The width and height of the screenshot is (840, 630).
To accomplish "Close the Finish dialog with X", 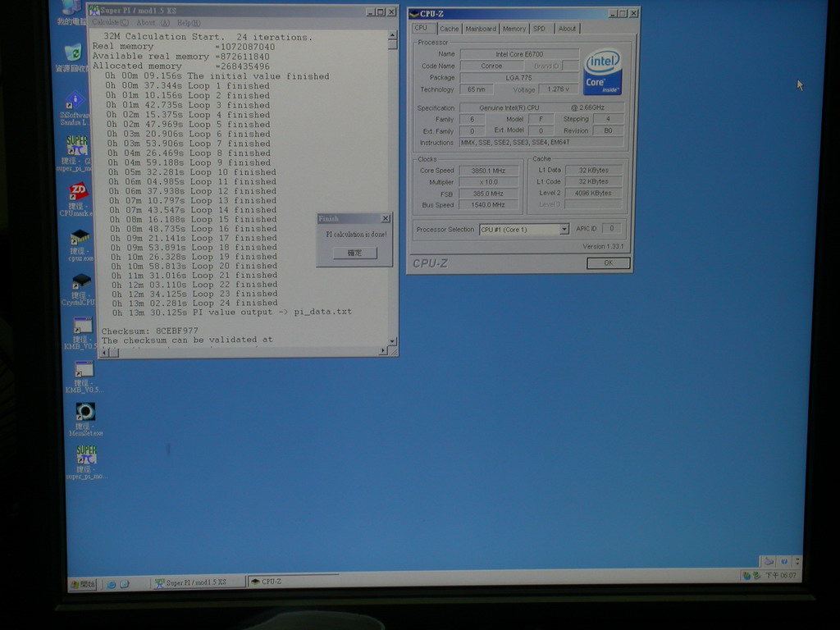I will 386,218.
